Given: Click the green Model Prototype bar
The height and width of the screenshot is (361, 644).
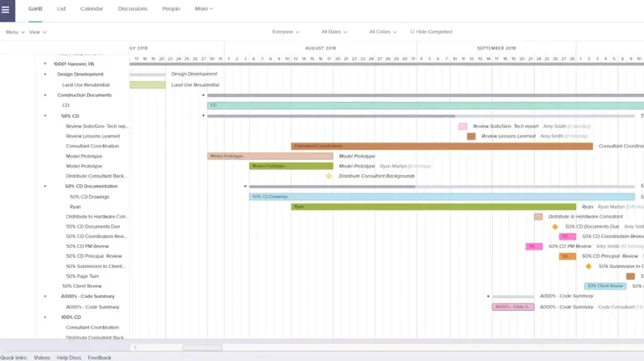Looking at the screenshot, I should pos(291,166).
